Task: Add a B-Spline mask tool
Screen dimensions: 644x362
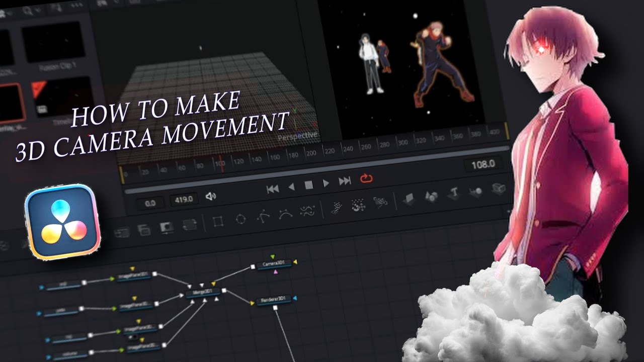Action: coord(285,214)
